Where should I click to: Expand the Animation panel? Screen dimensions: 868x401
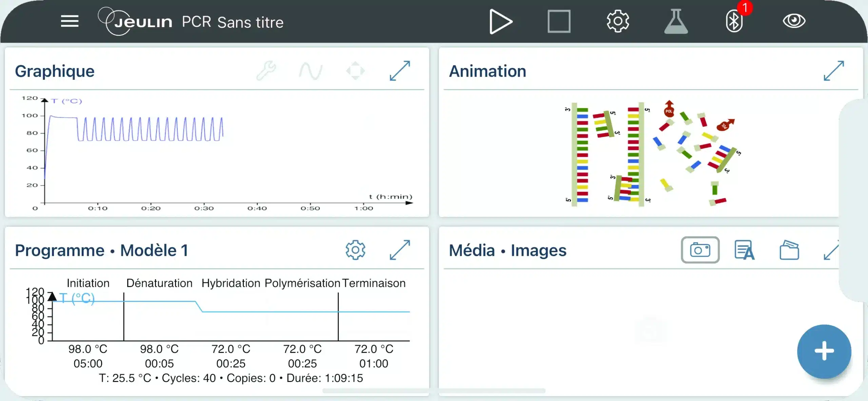pos(834,71)
